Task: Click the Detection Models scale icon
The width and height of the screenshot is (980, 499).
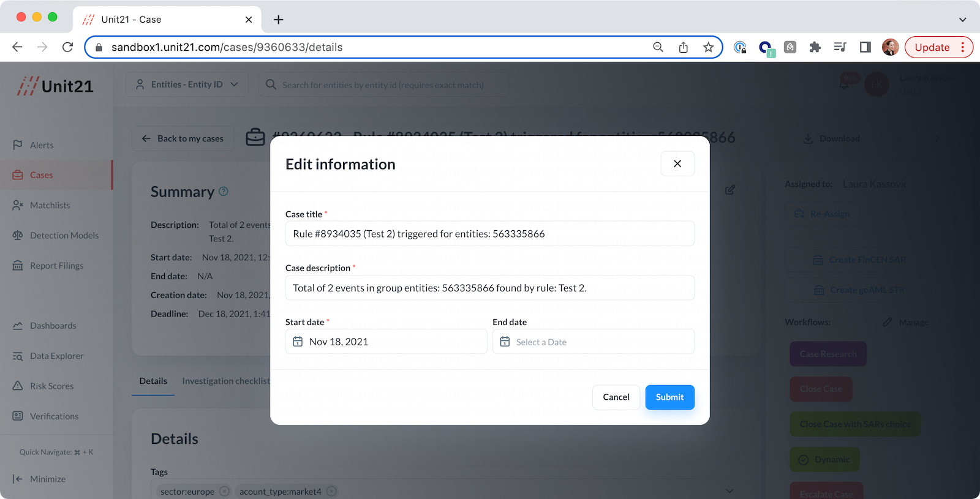Action: tap(18, 236)
